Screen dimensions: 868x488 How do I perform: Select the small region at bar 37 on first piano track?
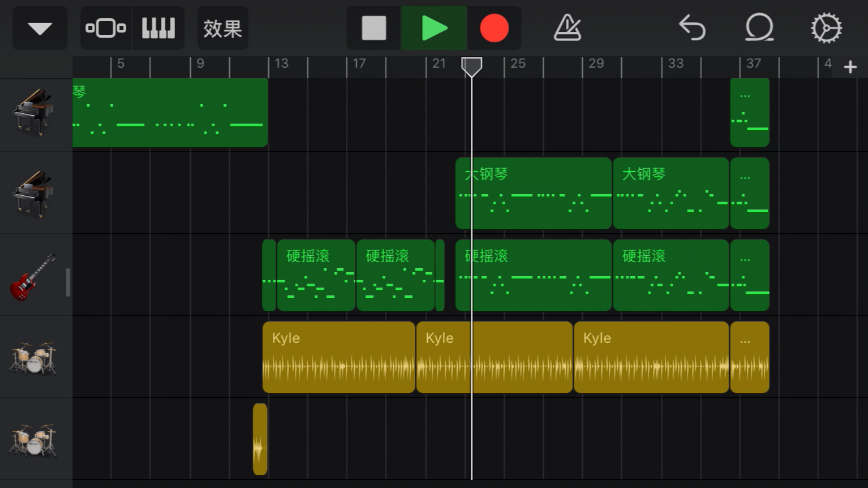point(749,113)
